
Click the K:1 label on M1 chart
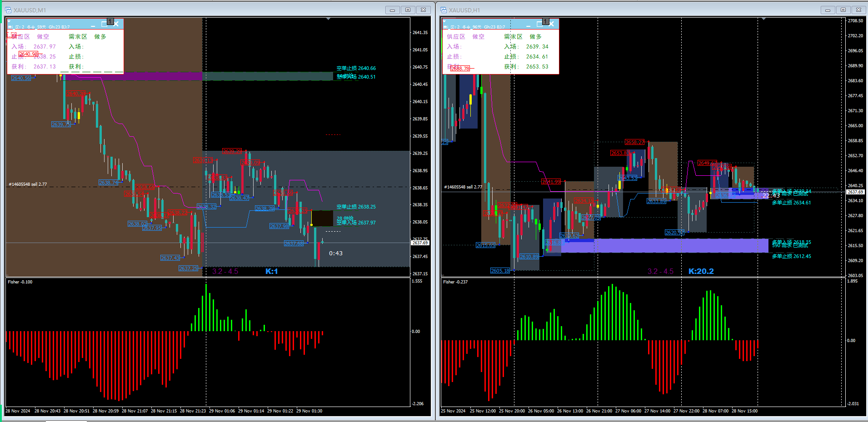(x=272, y=272)
